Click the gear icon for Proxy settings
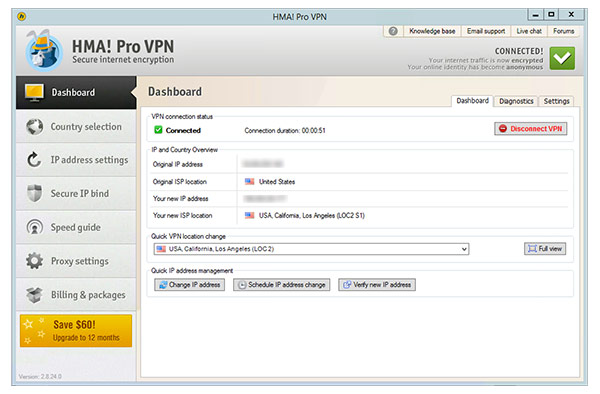Viewport: 600px width, 394px height. tap(34, 261)
